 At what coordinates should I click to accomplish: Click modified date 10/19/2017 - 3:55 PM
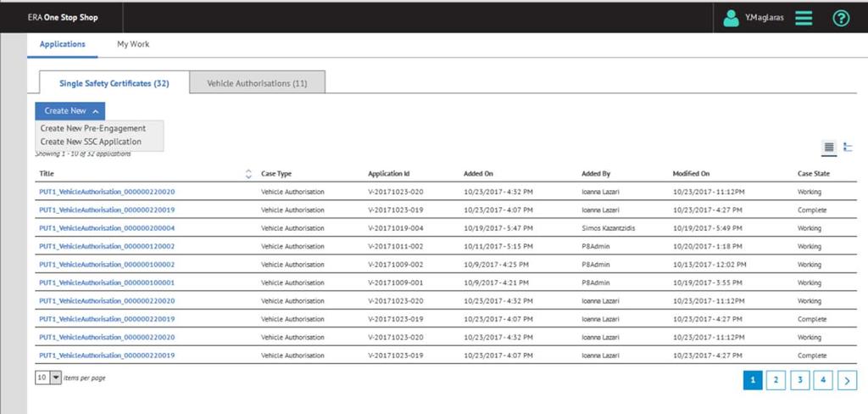708,283
